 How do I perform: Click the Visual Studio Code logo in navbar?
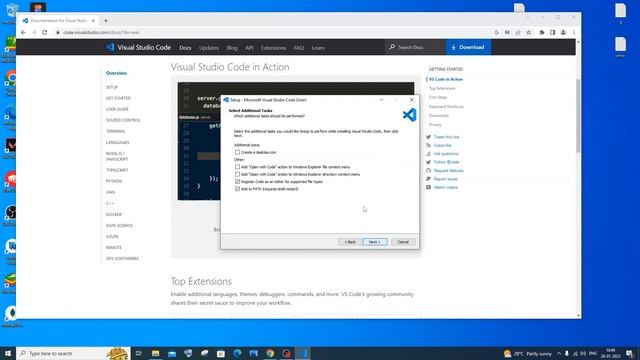138,47
